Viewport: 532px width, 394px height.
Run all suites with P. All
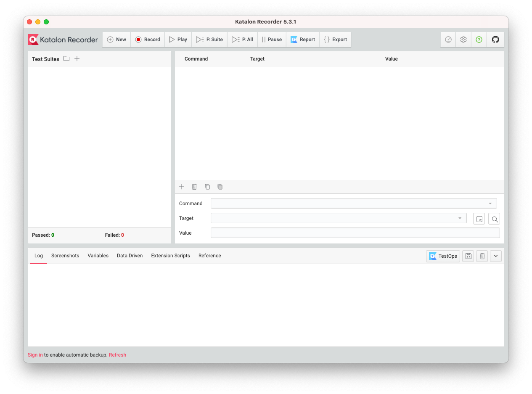[x=242, y=40]
